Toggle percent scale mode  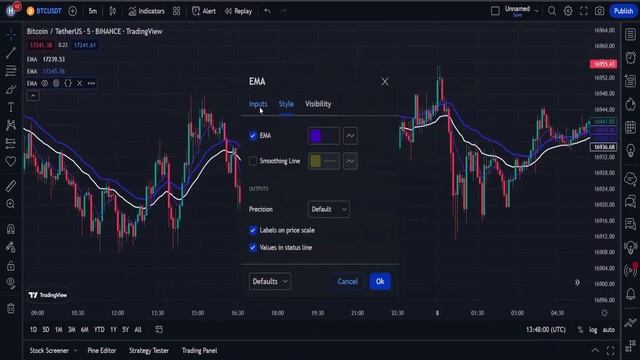[580, 330]
